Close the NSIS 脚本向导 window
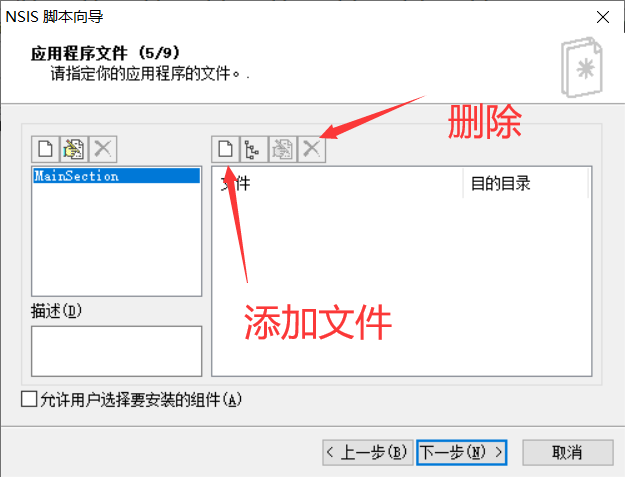The width and height of the screenshot is (625, 477). tap(603, 17)
